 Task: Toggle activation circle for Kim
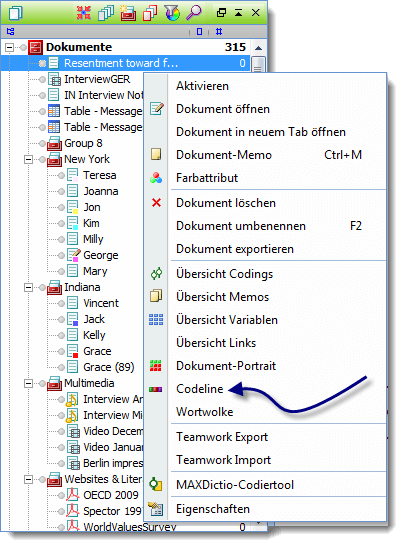coord(61,223)
